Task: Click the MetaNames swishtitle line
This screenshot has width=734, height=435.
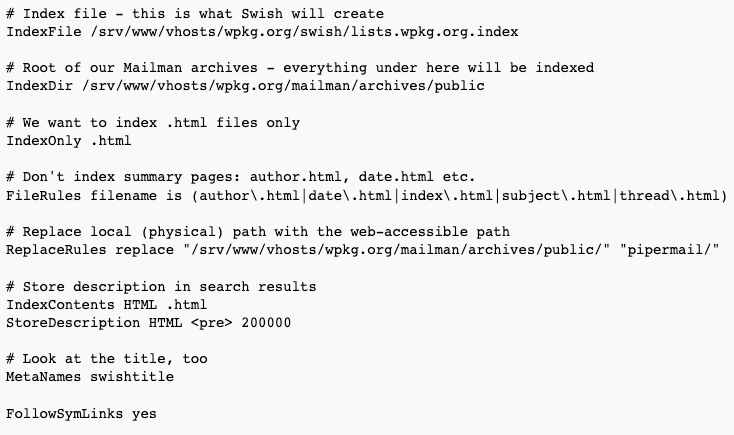Action: [x=90, y=377]
